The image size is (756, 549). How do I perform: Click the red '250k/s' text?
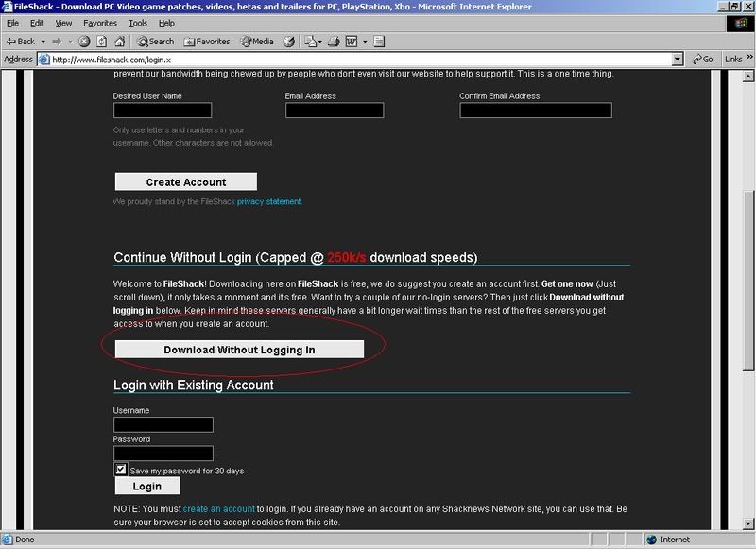coord(346,257)
